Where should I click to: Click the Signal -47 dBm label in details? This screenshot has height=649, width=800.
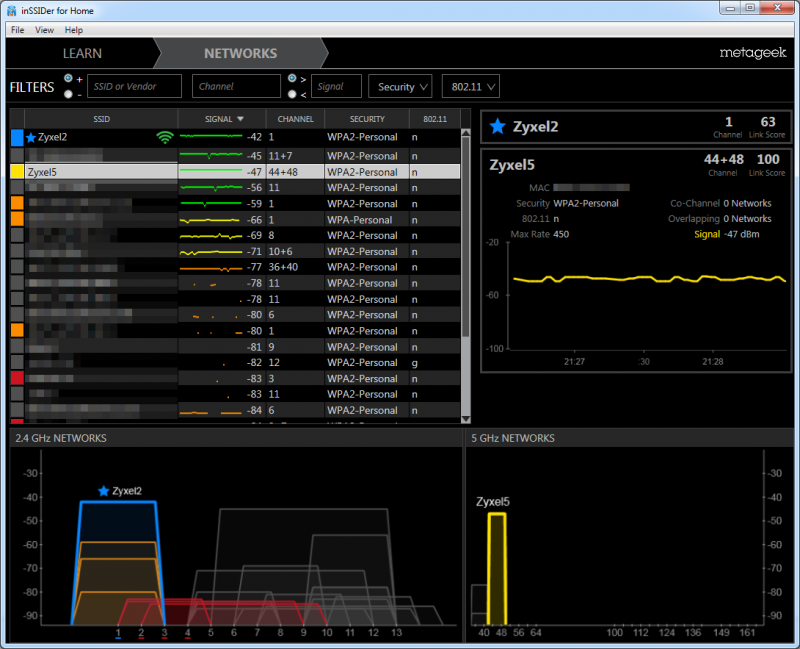pyautogui.click(x=727, y=234)
